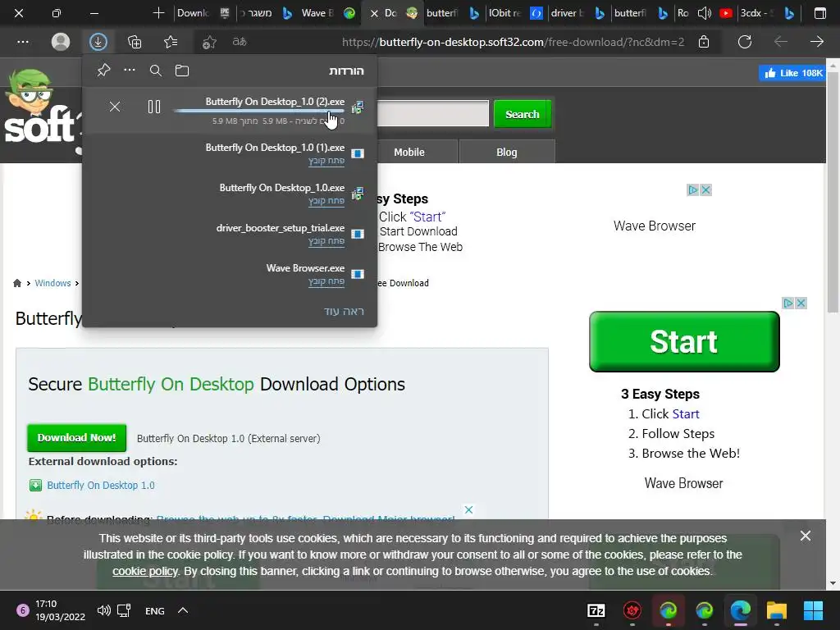Open Windows Start menu on taskbar

pos(813,610)
